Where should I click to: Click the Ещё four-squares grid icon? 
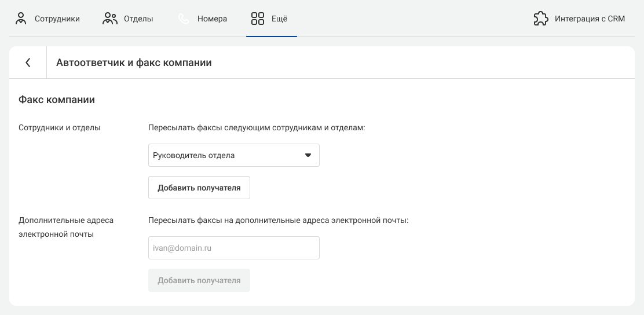pos(257,19)
